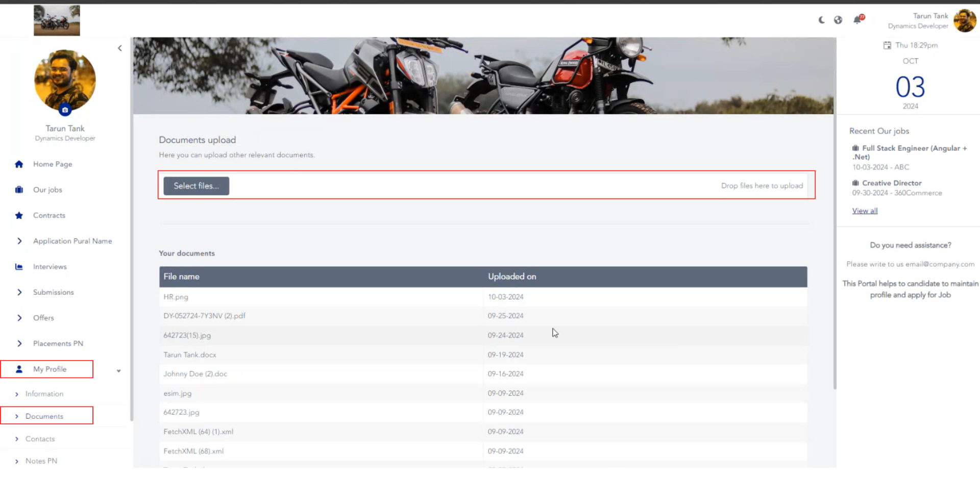Open Application Pural Name menu item

tap(72, 241)
